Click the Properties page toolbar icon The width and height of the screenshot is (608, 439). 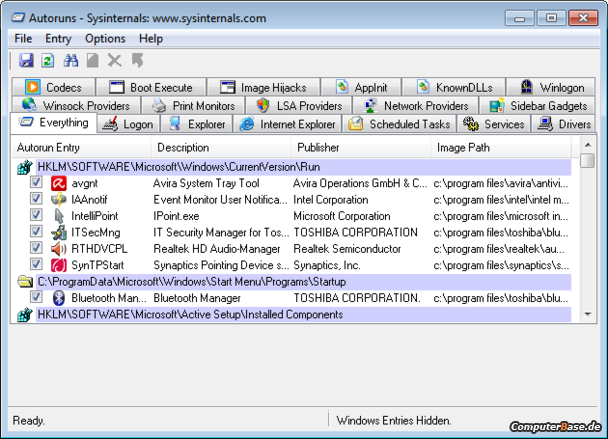click(92, 60)
